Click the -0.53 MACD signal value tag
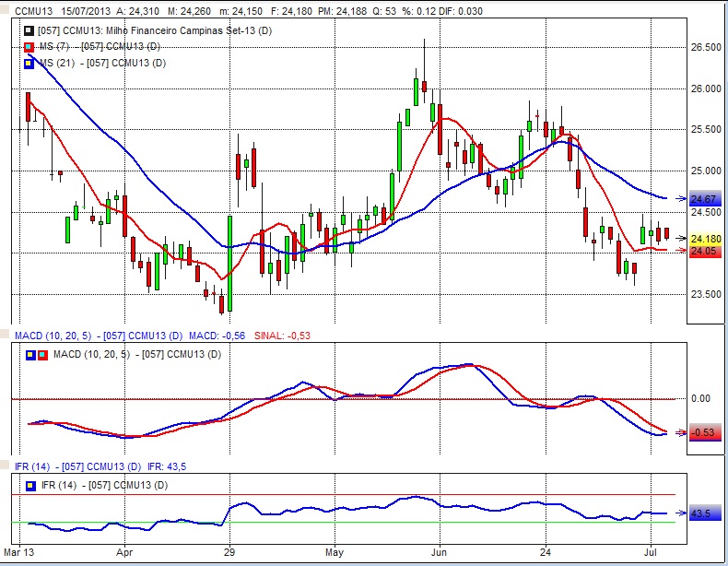 pos(703,432)
